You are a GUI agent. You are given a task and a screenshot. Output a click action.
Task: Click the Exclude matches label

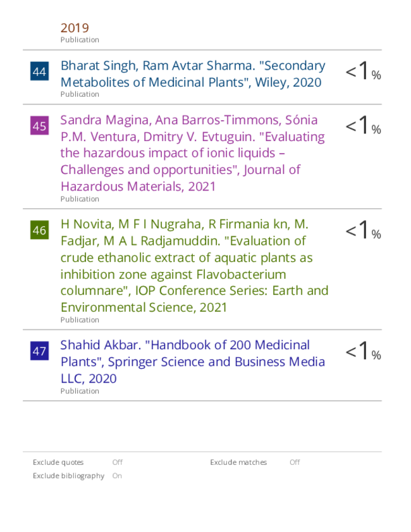(238, 462)
